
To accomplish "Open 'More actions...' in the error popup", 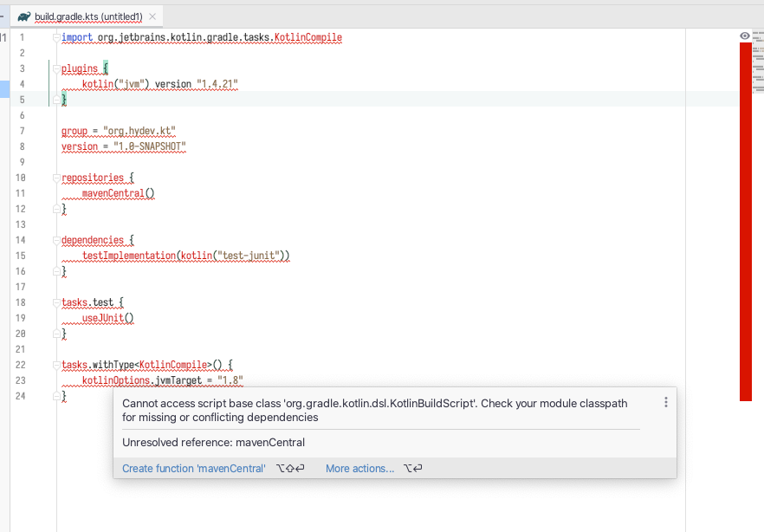I will (359, 468).
